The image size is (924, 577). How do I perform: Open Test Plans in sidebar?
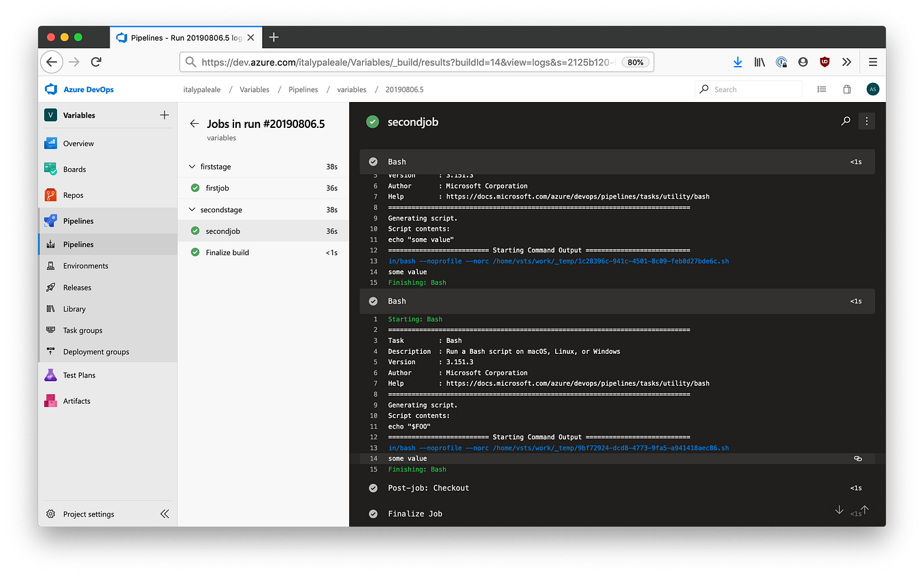coord(78,374)
